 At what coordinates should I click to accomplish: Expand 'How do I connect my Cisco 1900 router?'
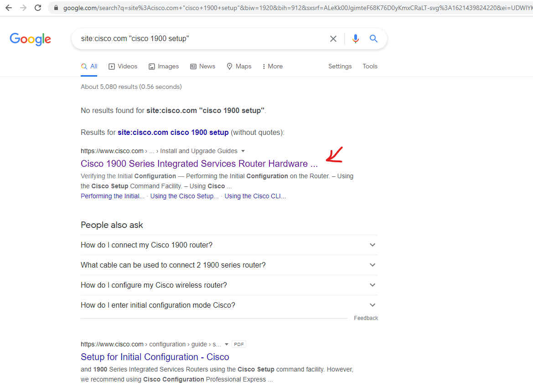[229, 245]
